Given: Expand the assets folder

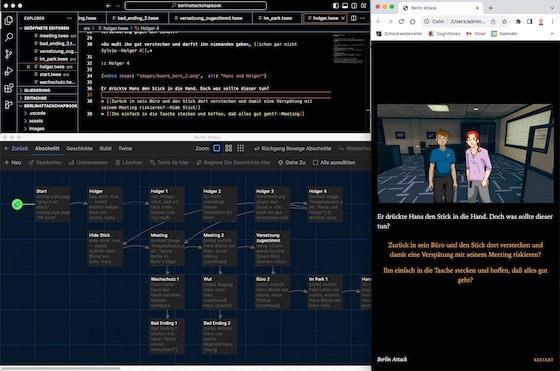Looking at the screenshot, I should coord(36,121).
